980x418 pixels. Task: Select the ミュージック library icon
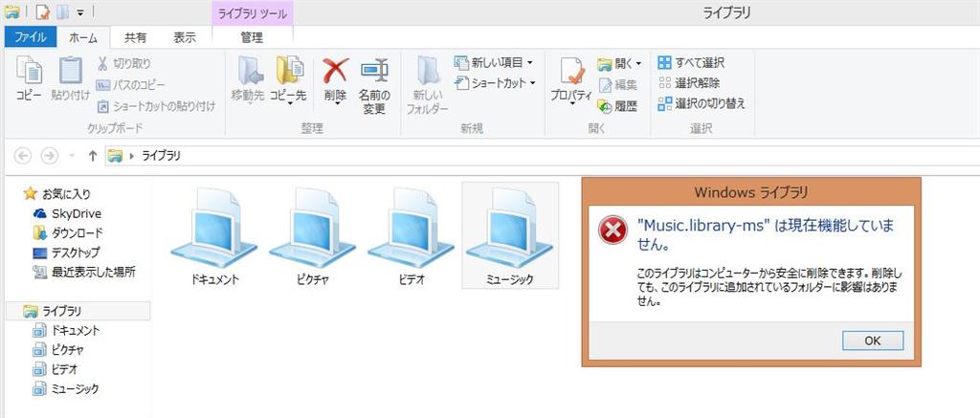point(510,236)
